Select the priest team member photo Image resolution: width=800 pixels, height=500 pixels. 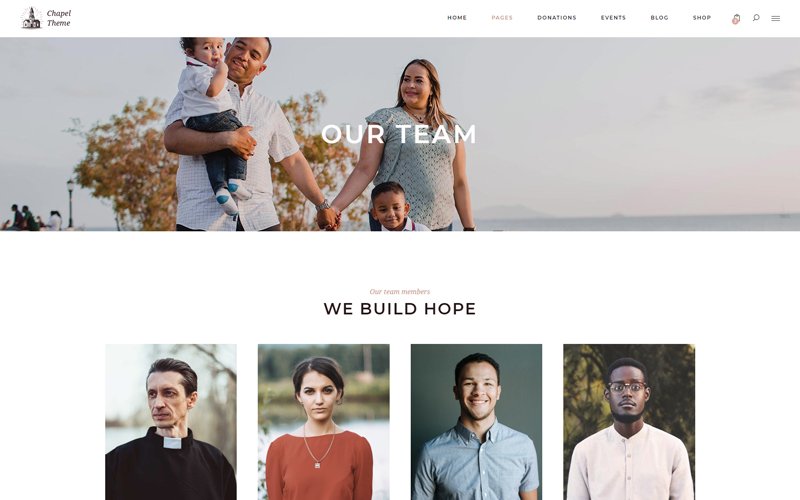point(171,422)
